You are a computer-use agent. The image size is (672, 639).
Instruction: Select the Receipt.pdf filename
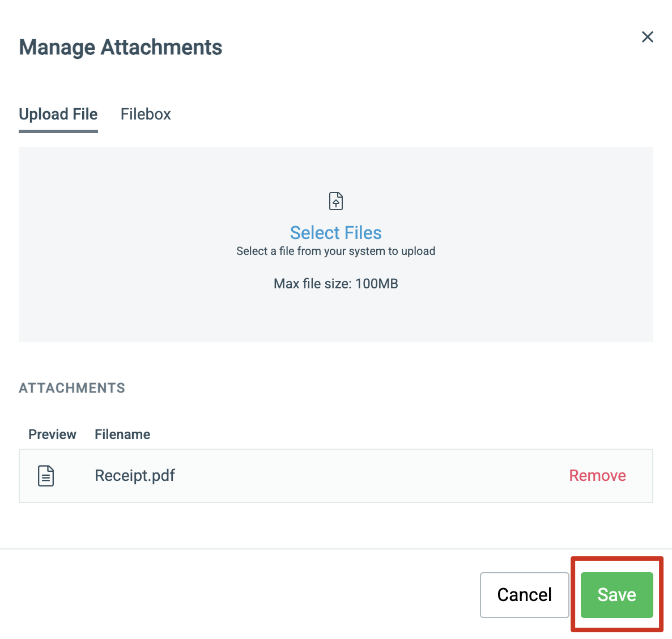click(135, 476)
